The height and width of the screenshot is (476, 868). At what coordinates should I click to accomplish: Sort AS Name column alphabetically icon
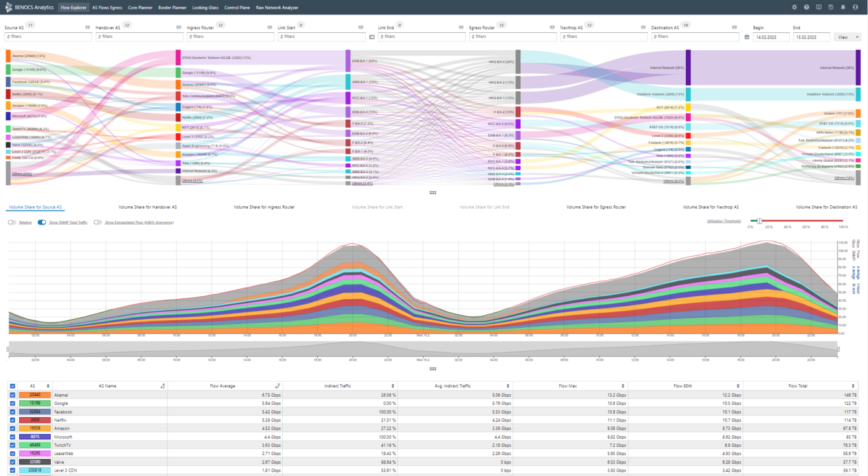(x=162, y=386)
